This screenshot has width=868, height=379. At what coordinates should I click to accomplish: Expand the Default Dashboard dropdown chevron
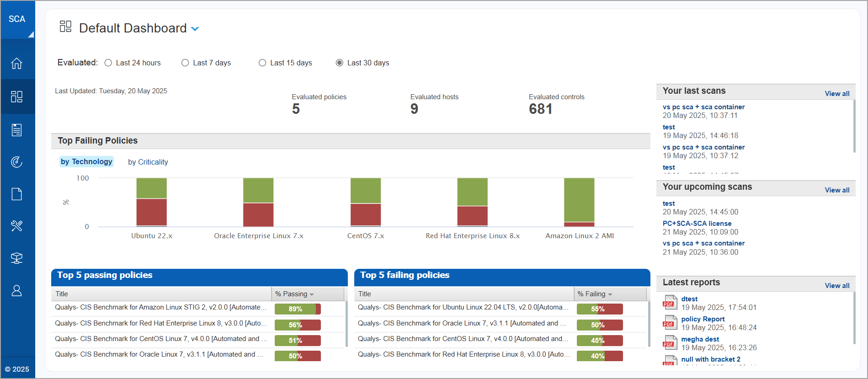[195, 29]
